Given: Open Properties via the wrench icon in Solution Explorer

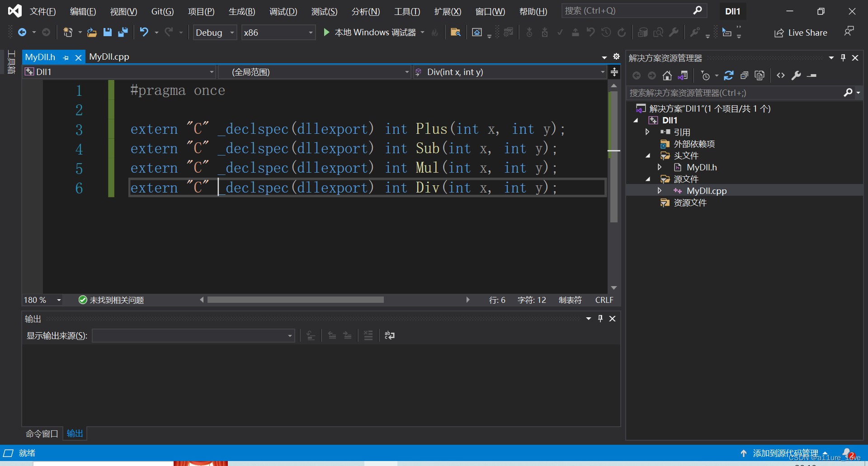Looking at the screenshot, I should (796, 75).
